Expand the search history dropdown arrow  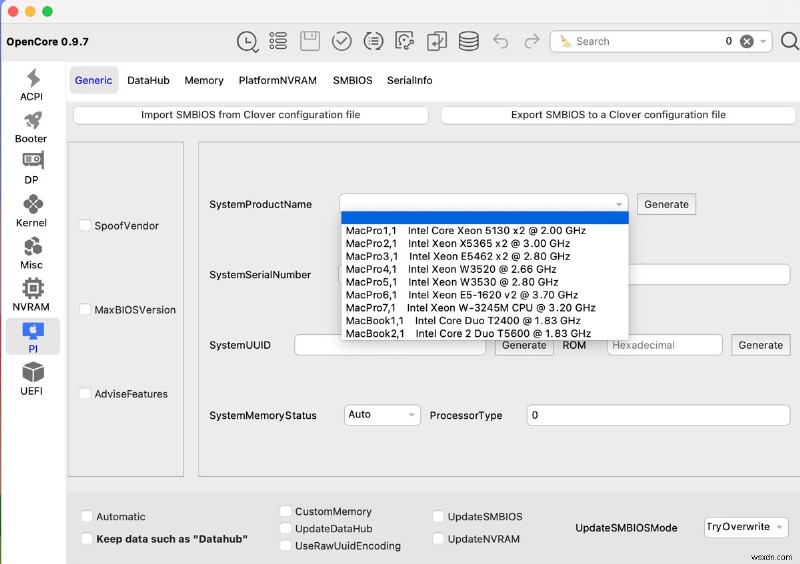pos(763,41)
